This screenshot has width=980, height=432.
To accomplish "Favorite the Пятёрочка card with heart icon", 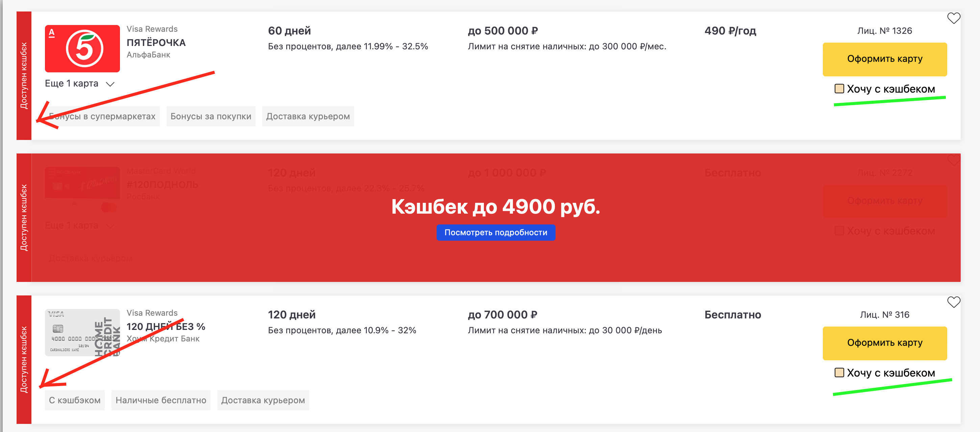I will coord(953,18).
